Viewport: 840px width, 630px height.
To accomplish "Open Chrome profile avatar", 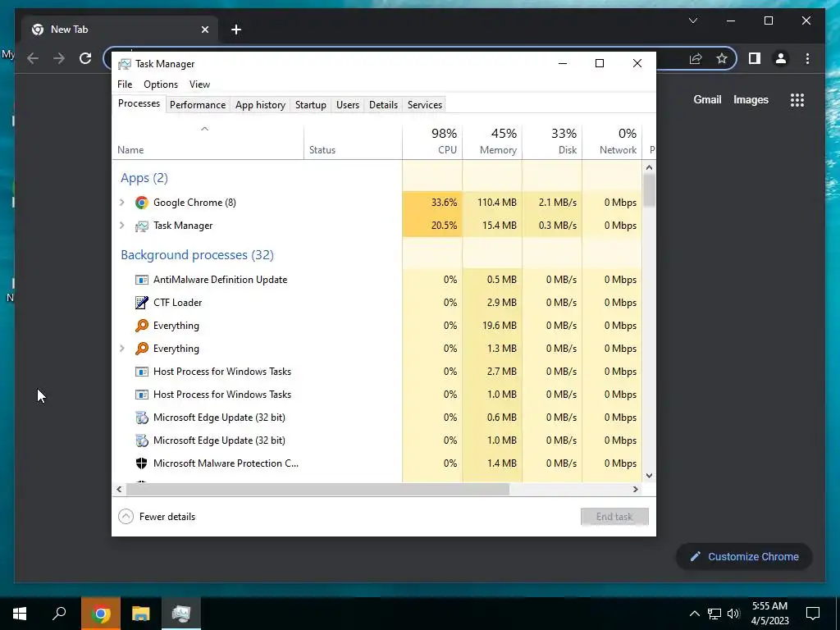I will [x=781, y=58].
